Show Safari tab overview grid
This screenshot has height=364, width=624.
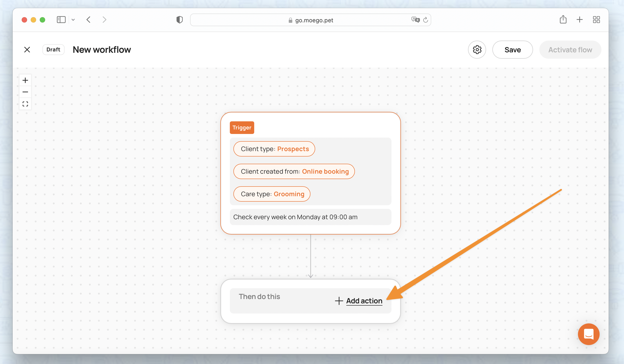point(596,20)
